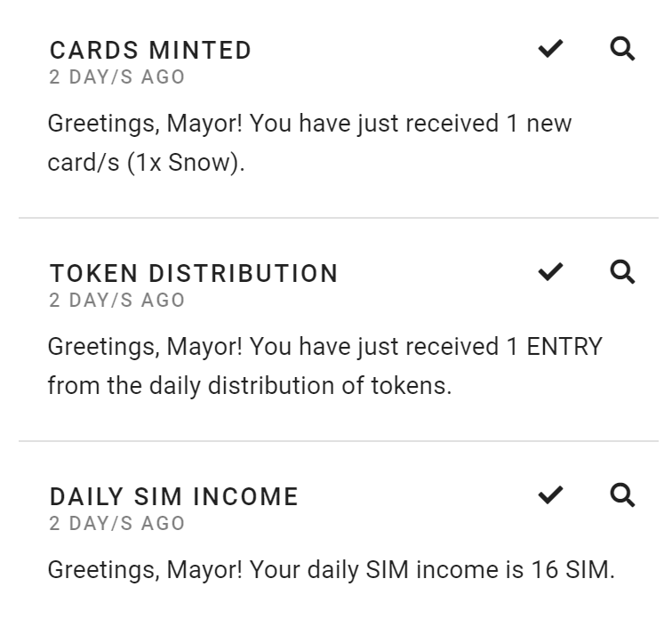The image size is (672, 627).
Task: Click the timestamp under Daily SIM Income
Action: [x=116, y=524]
